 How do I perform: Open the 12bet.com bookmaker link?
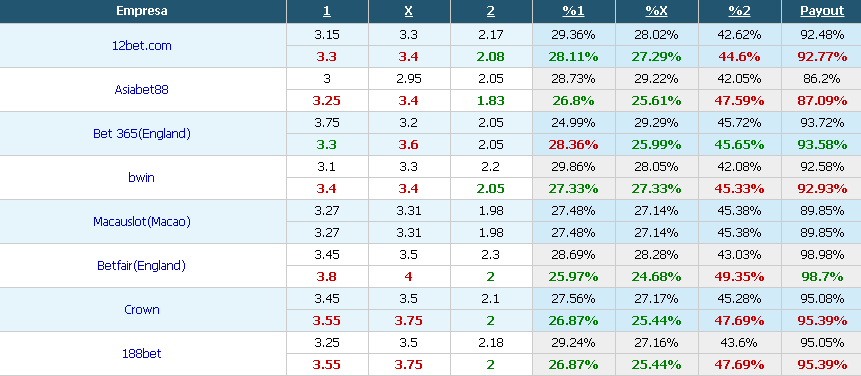click(142, 46)
